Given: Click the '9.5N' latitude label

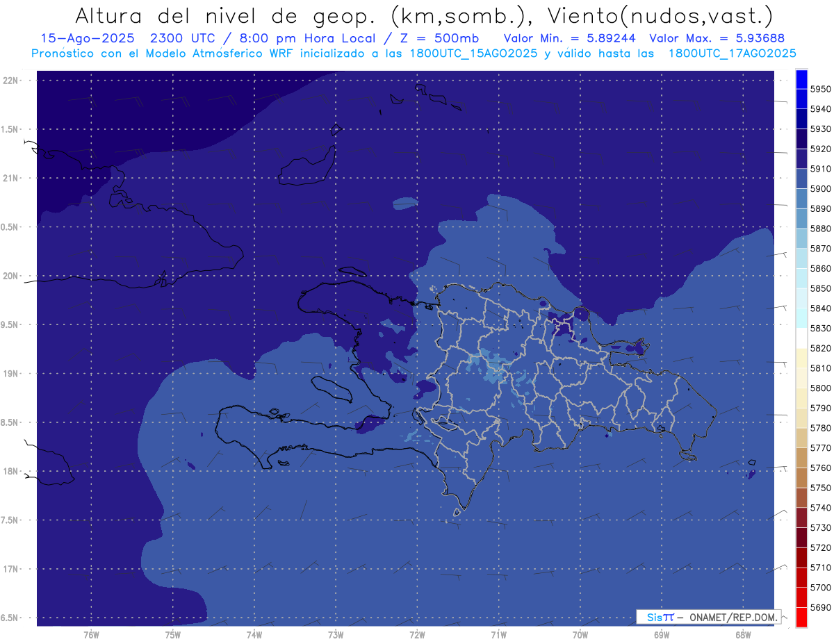Looking at the screenshot, I should point(10,324).
